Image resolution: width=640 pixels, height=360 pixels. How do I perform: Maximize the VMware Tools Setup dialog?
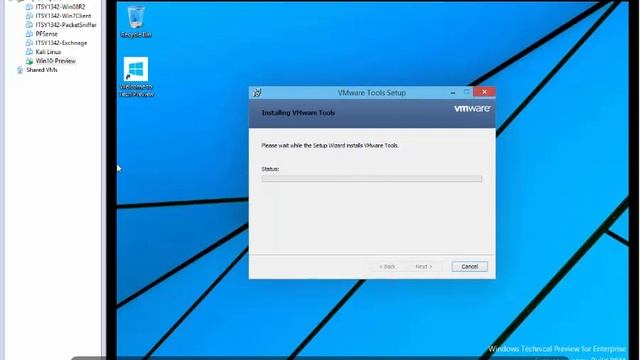pyautogui.click(x=467, y=92)
